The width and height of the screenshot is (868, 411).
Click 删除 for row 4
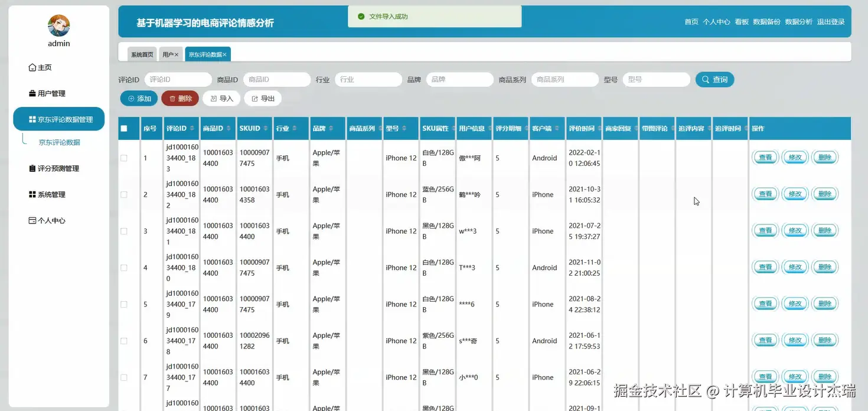[x=825, y=268]
